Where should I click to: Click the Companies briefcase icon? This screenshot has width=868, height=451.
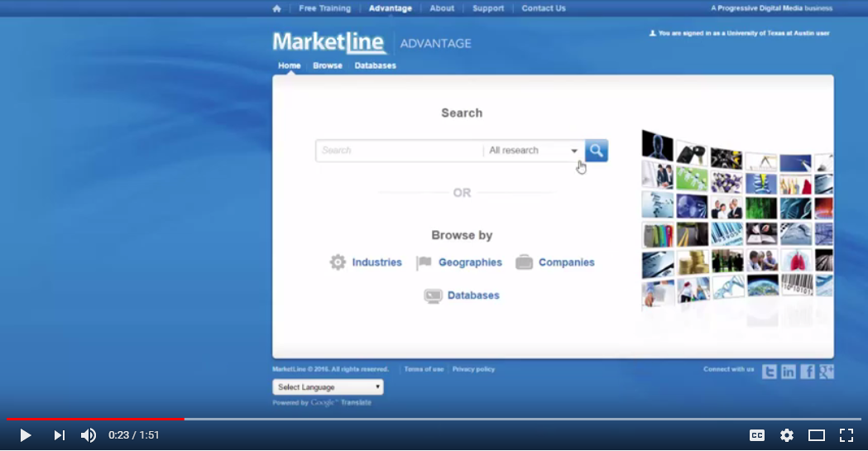click(x=524, y=261)
